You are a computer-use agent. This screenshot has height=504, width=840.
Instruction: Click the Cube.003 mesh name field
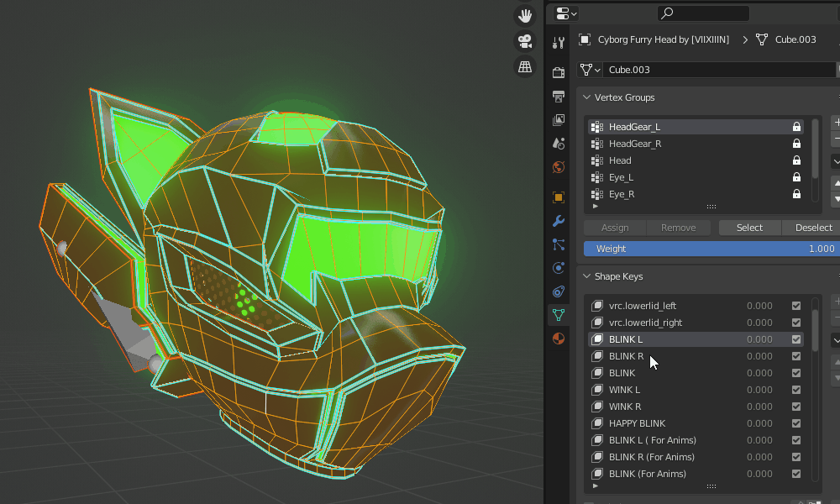coord(718,70)
